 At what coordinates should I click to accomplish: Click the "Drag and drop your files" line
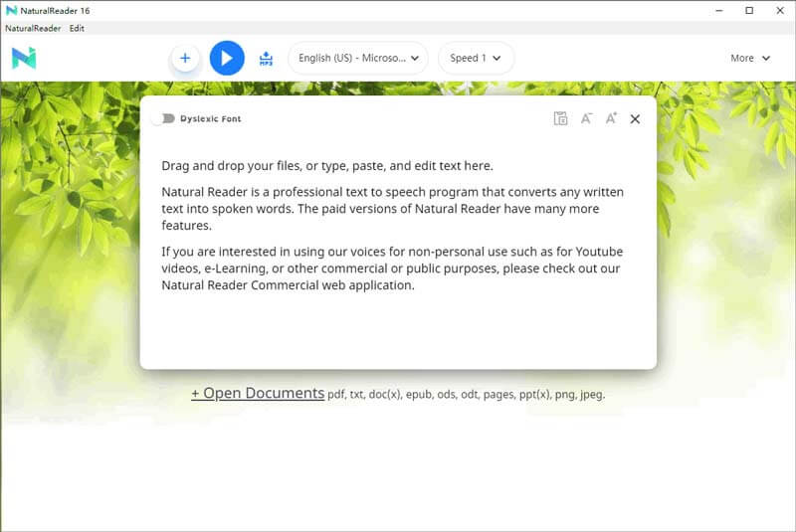327,166
